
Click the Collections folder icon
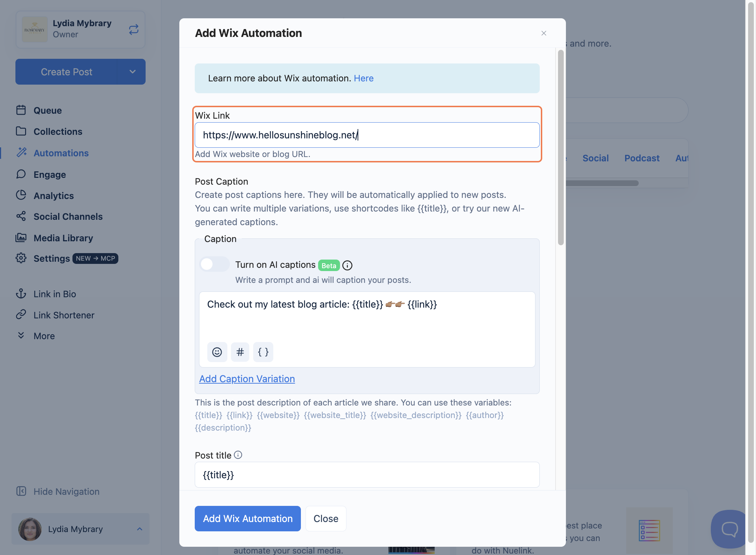[x=21, y=131]
